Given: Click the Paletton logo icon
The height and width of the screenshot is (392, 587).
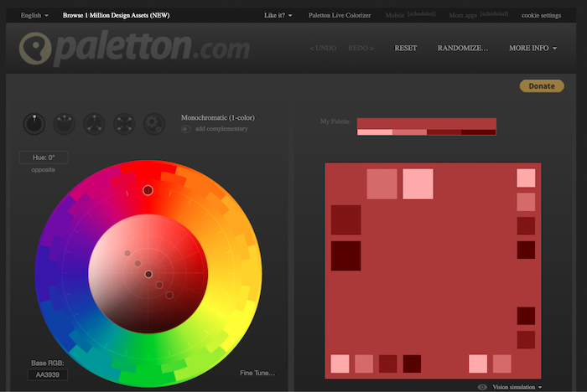Looking at the screenshot, I should click(37, 49).
